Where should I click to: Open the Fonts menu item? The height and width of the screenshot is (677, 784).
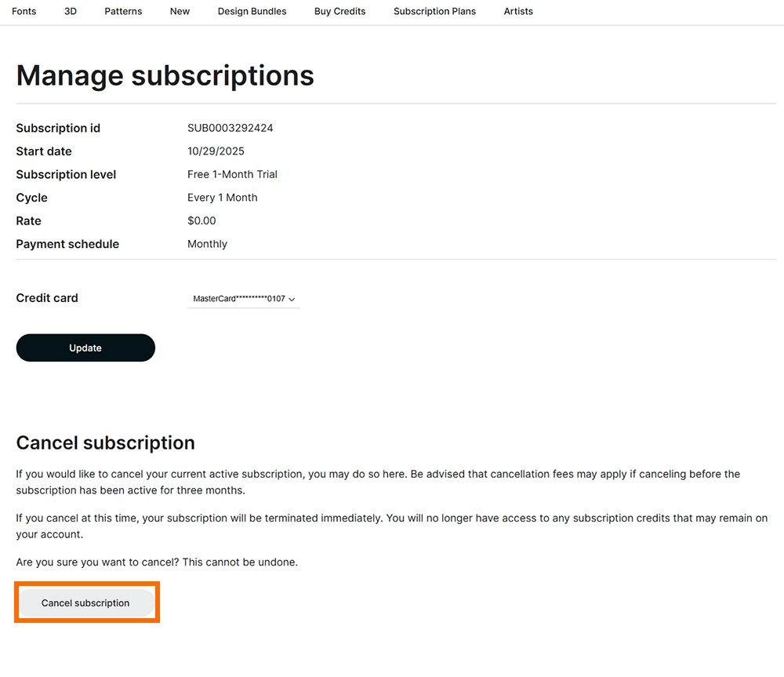(x=24, y=12)
